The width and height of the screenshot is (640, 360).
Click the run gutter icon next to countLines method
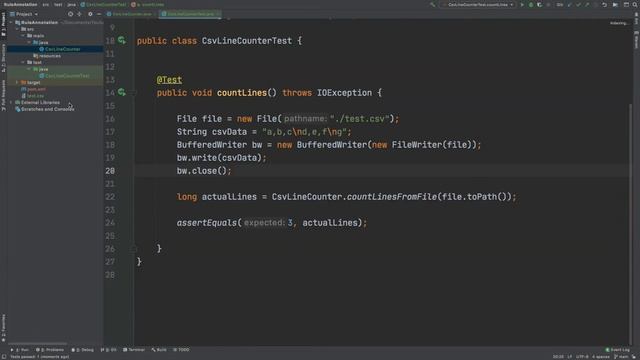122,92
